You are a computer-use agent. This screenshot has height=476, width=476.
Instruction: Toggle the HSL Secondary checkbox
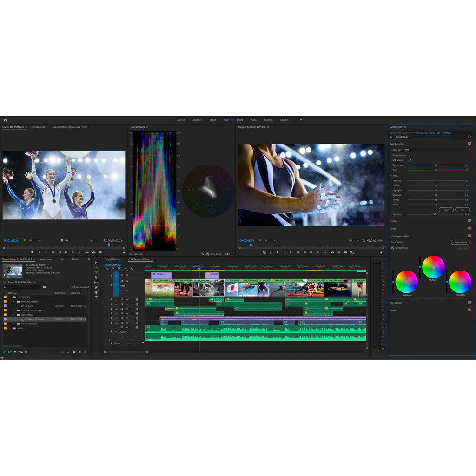[x=469, y=302]
